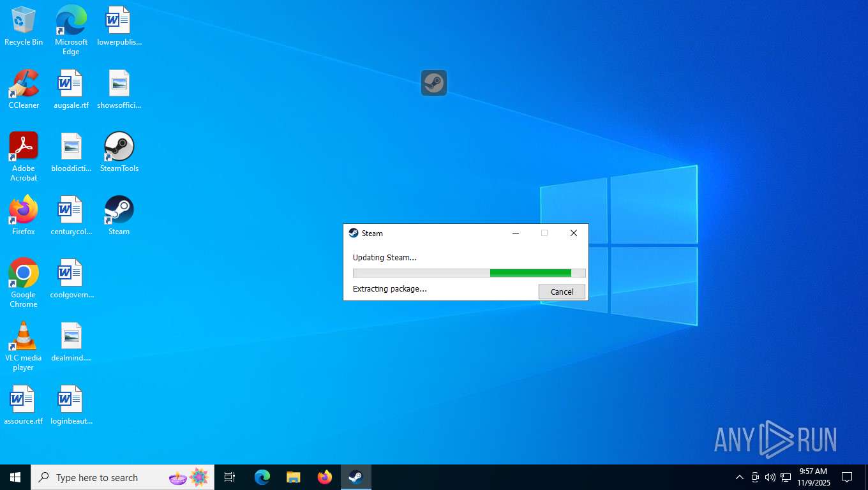
Task: Open the clock showing 9:57 AM
Action: pos(813,477)
